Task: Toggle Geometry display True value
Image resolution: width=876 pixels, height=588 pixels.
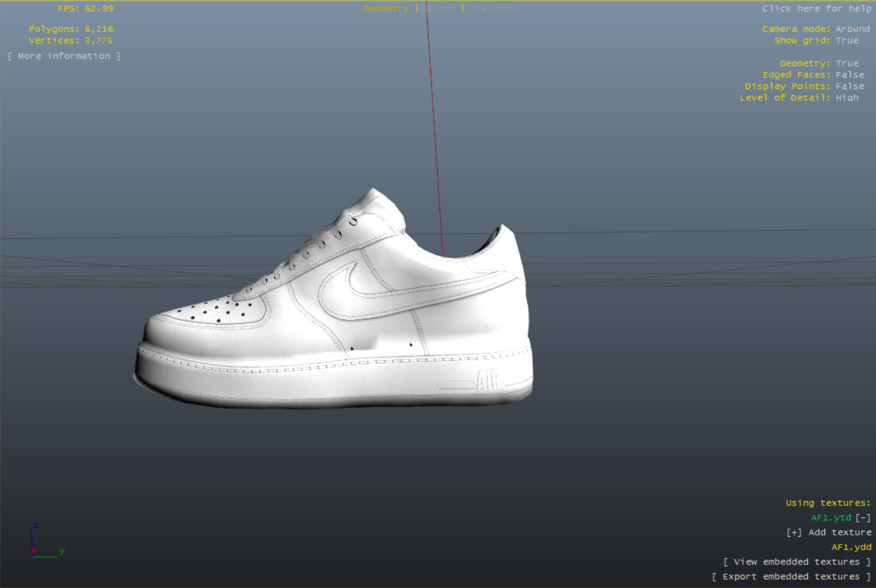Action: (847, 64)
